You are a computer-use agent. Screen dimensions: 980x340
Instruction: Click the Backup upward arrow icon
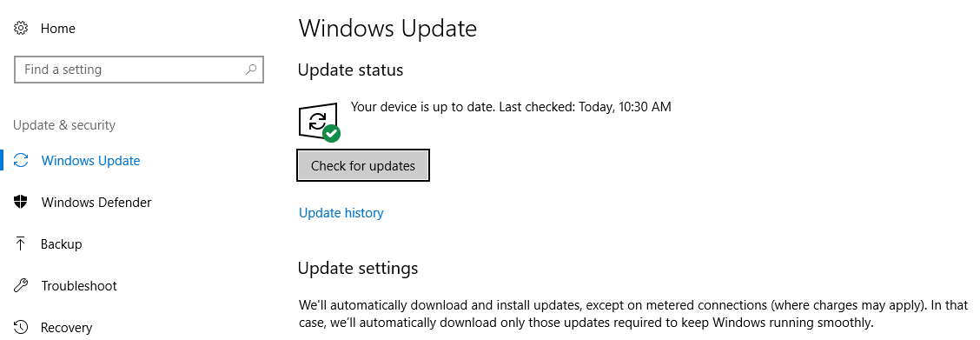(x=21, y=243)
